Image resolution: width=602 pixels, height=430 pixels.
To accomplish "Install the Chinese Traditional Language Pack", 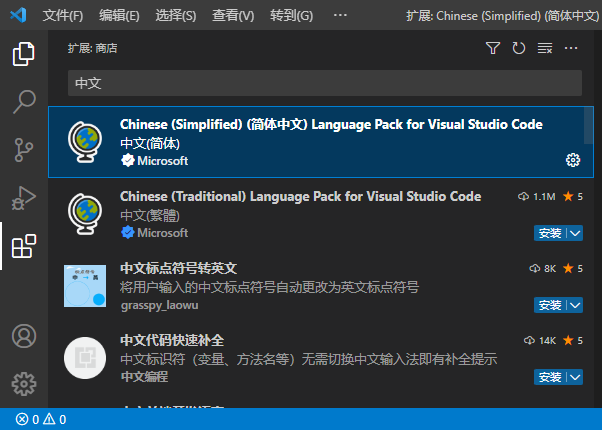I will [550, 233].
